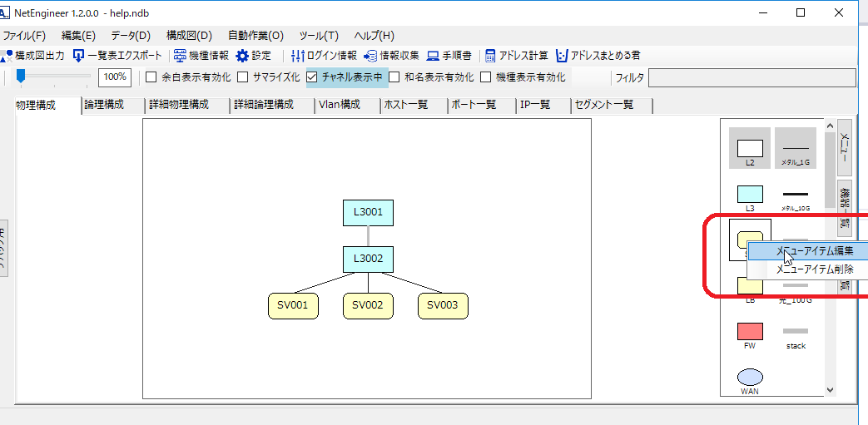Switch to the Vlan構成 tab

click(339, 105)
